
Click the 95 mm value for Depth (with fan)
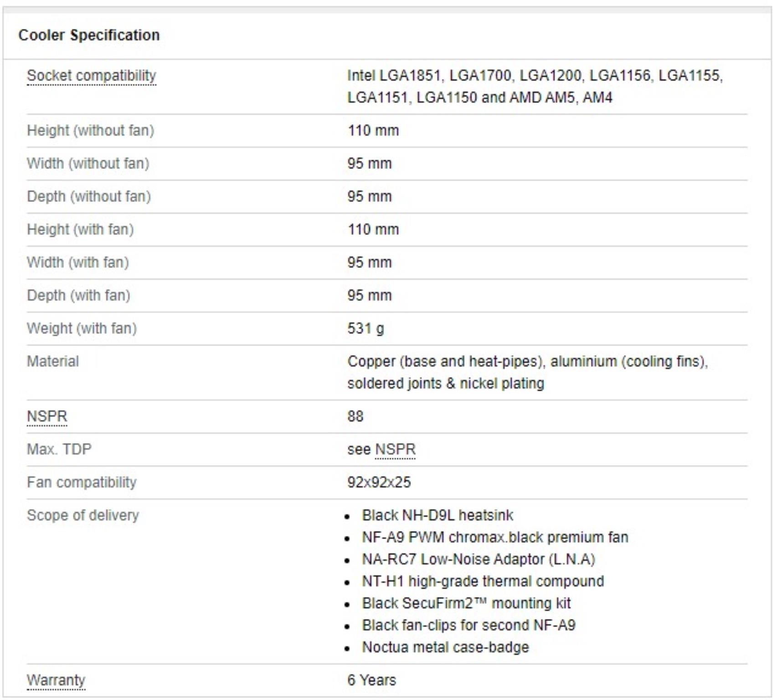pos(370,295)
